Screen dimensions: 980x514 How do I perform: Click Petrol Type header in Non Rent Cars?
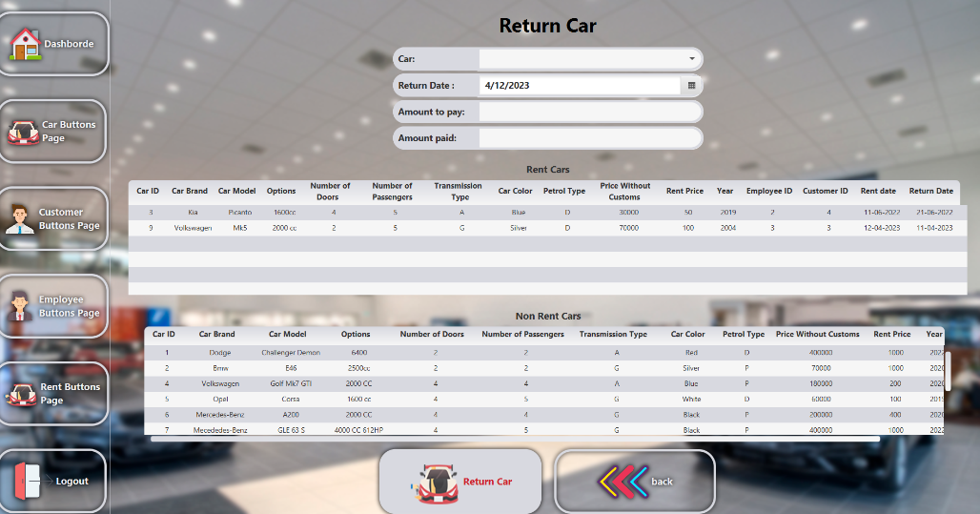pos(744,335)
